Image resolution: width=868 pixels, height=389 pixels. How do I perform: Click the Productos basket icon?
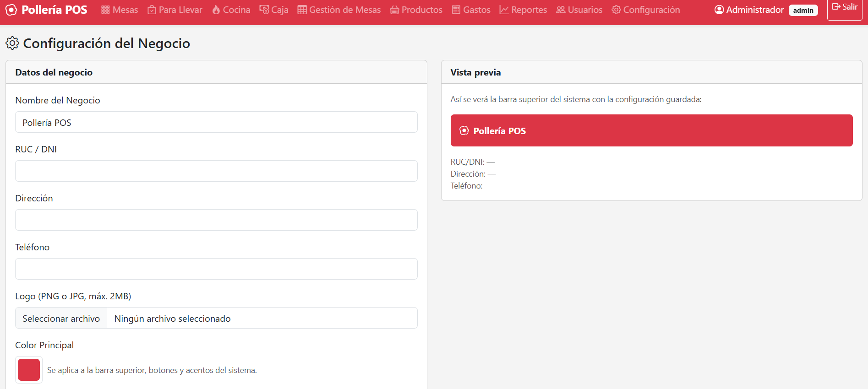(394, 10)
